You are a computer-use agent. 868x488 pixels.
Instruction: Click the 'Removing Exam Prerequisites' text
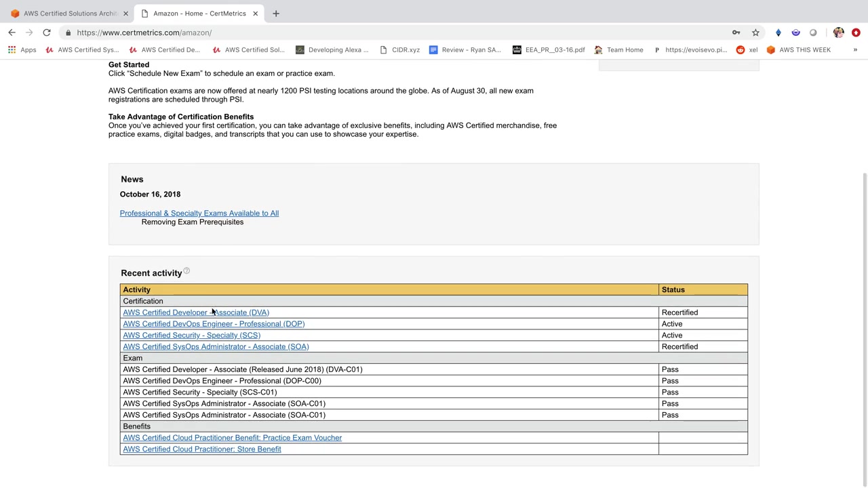pyautogui.click(x=193, y=222)
